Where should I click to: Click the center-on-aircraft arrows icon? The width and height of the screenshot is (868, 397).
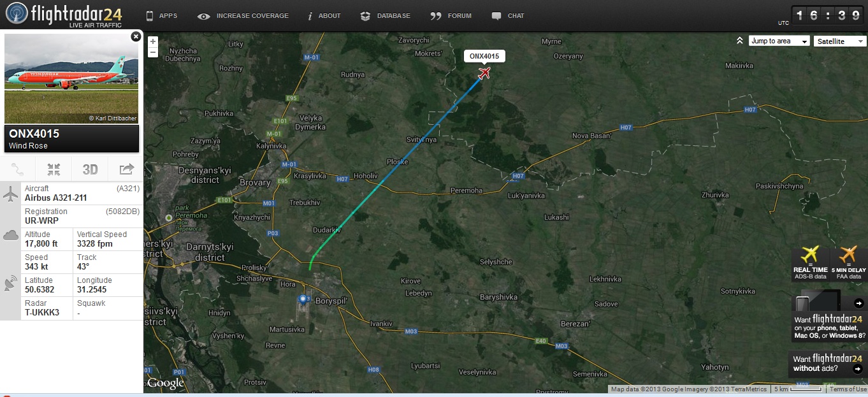[54, 170]
